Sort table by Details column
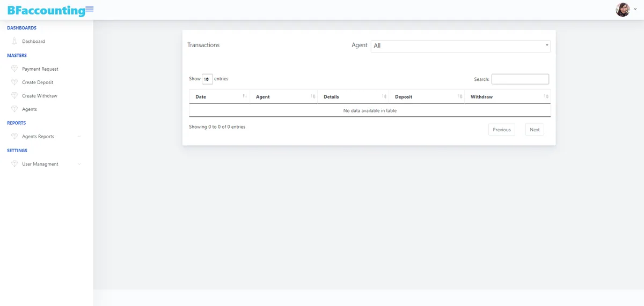644x306 pixels. point(353,96)
